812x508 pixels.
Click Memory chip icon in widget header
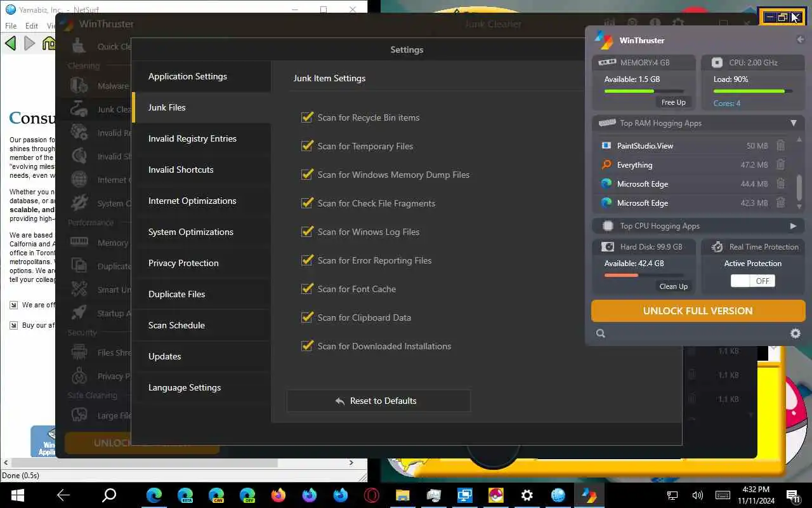click(607, 62)
